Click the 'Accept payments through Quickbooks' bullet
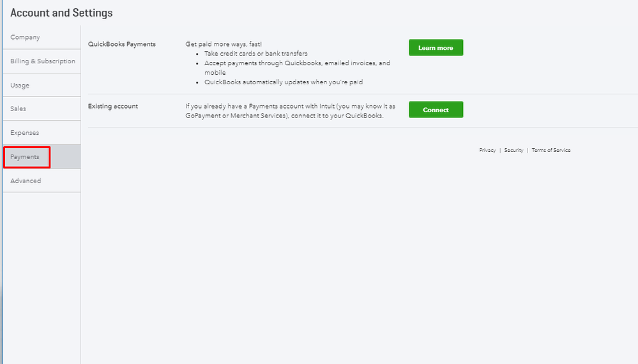 (297, 63)
